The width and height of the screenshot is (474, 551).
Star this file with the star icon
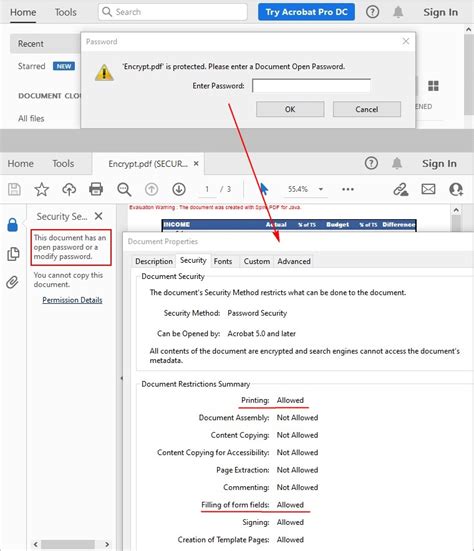pos(41,189)
